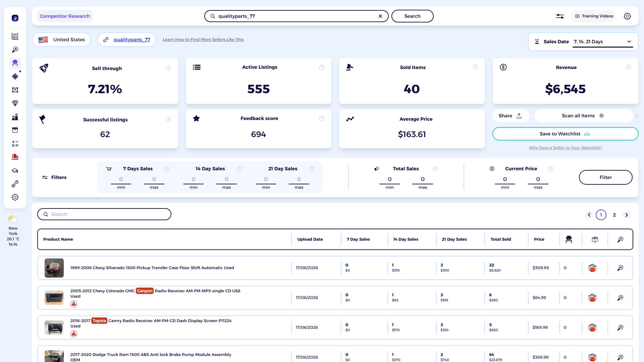Screen dimensions: 644x362
Task: Click the top Search button
Action: click(x=412, y=16)
